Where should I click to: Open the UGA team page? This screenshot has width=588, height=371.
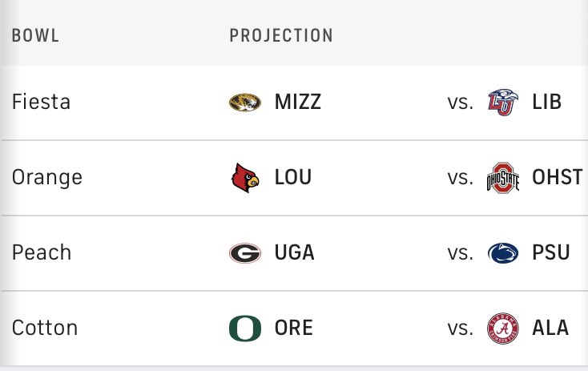pyautogui.click(x=294, y=252)
